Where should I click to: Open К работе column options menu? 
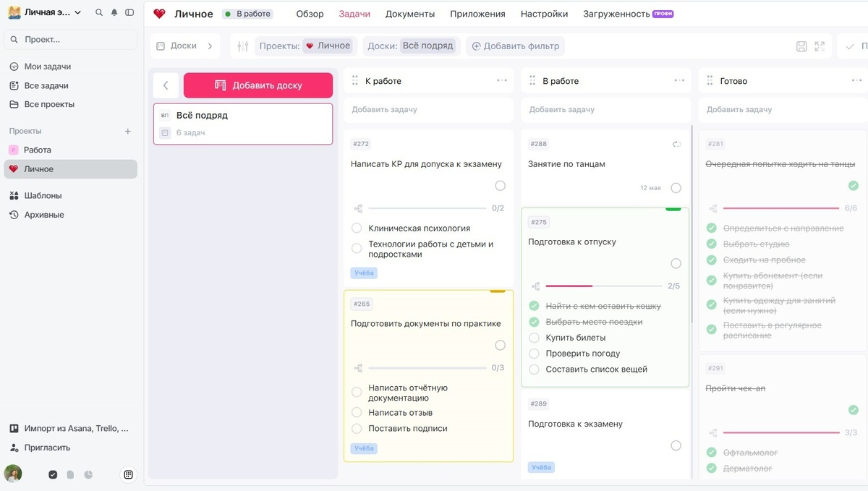[x=502, y=80]
